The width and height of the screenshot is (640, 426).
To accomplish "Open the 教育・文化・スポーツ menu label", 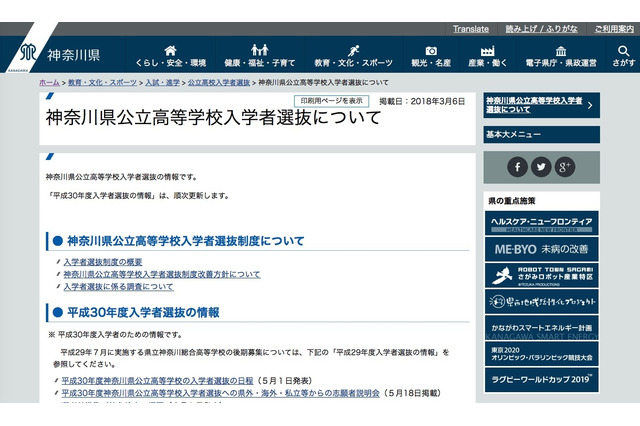I will click(x=353, y=63).
